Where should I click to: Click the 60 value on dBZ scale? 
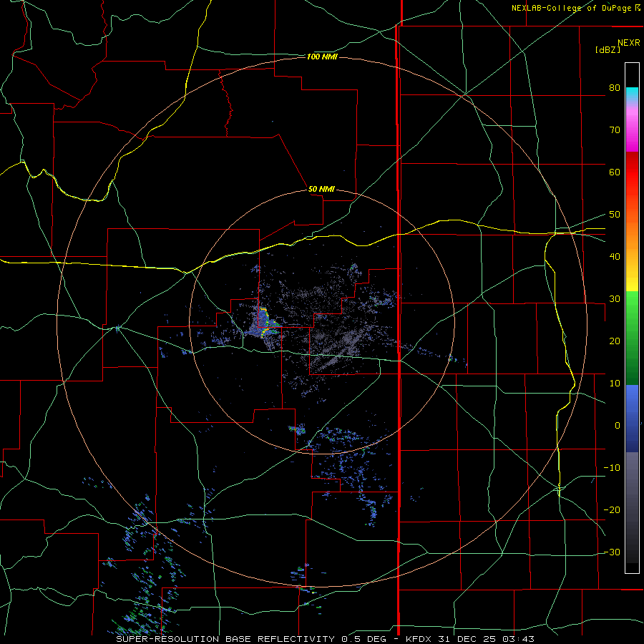point(615,172)
